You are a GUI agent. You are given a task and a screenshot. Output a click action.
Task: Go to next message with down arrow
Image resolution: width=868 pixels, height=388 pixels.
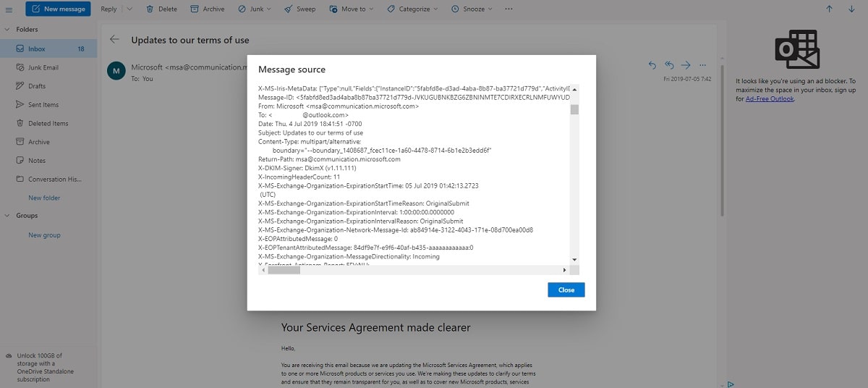click(x=850, y=9)
